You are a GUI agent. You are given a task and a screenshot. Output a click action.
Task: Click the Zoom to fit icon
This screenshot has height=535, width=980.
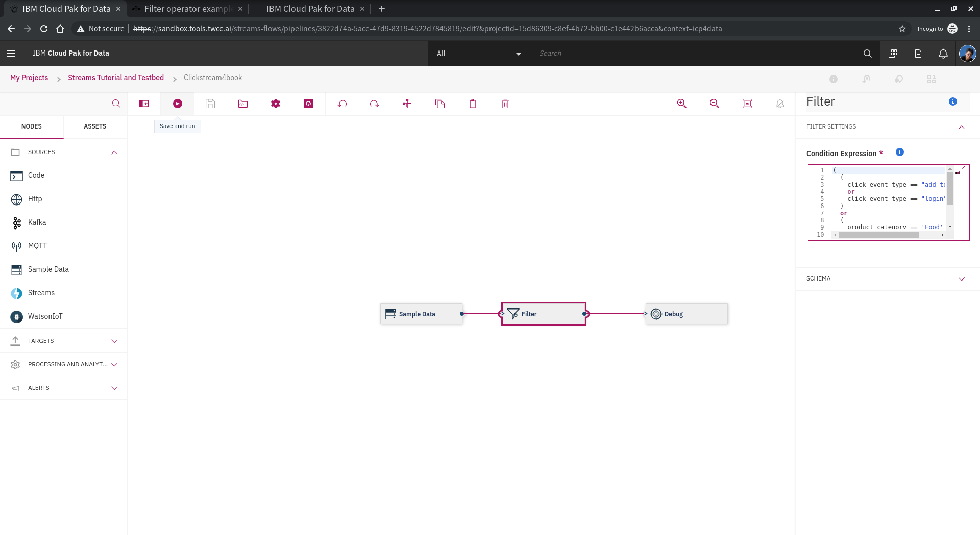point(747,104)
